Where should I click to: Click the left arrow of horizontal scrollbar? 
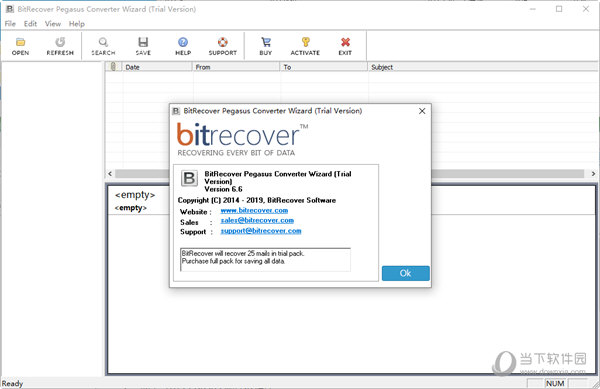(x=110, y=174)
